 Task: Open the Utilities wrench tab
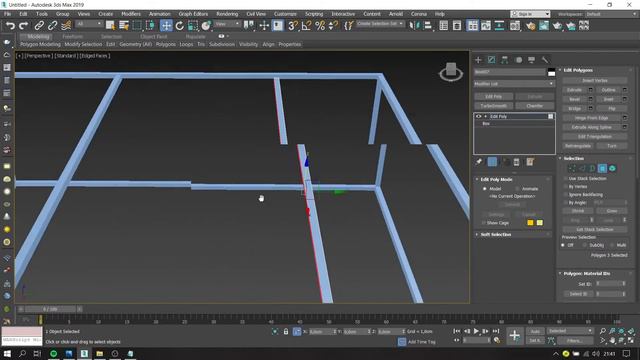545,60
